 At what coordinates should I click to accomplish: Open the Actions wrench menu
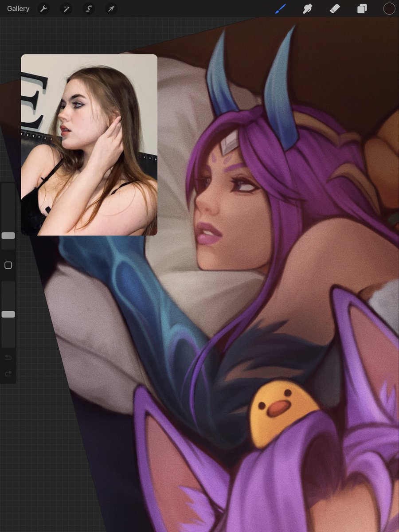43,8
